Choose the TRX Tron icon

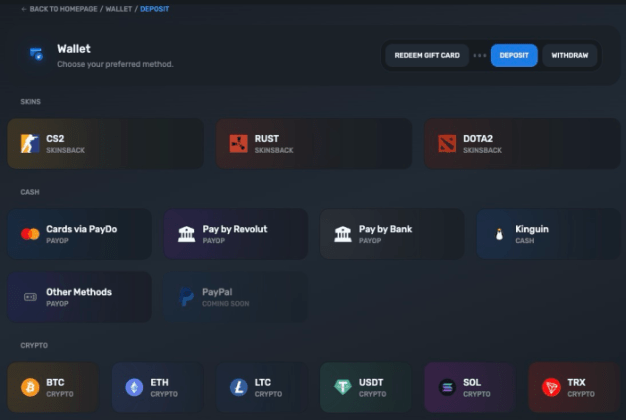click(551, 387)
